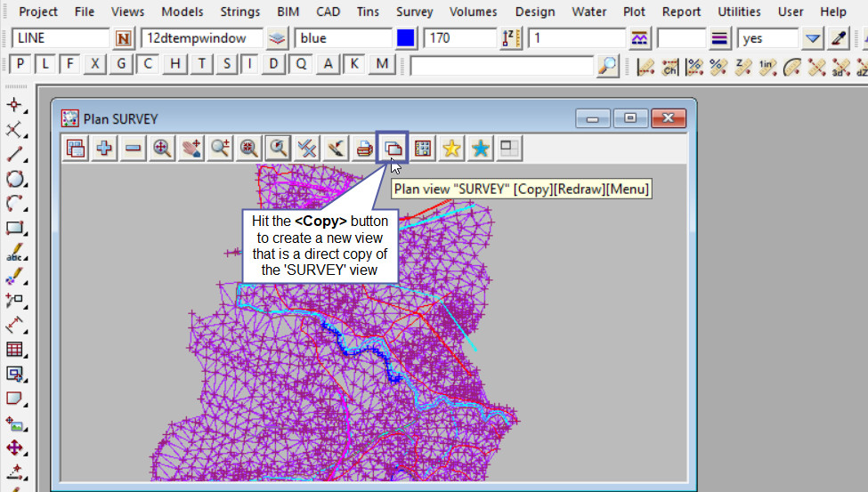Viewport: 868px width, 492px height.
Task: Open the dropdown arrow next to yes field
Action: (x=812, y=38)
